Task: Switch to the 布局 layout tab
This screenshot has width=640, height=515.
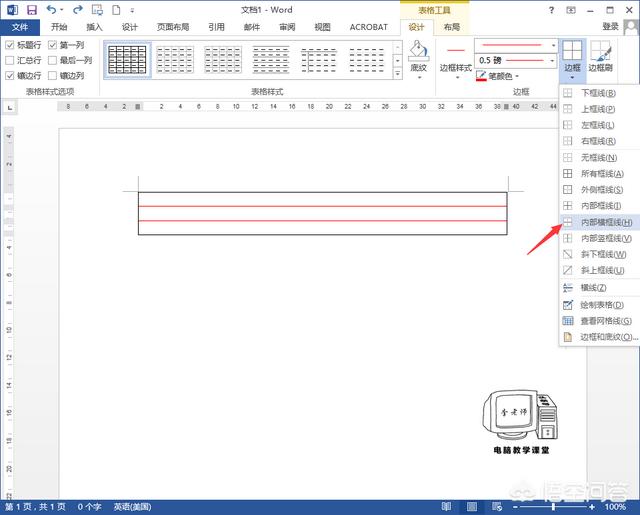Action: tap(452, 27)
